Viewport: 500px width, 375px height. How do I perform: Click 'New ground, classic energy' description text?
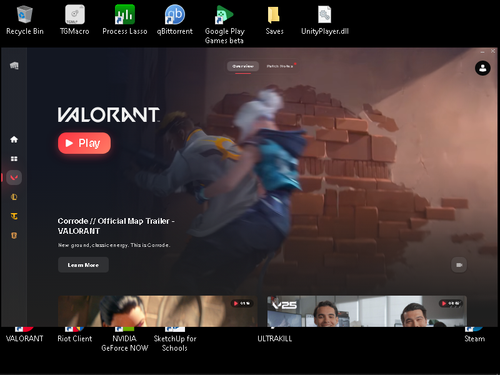coord(114,245)
